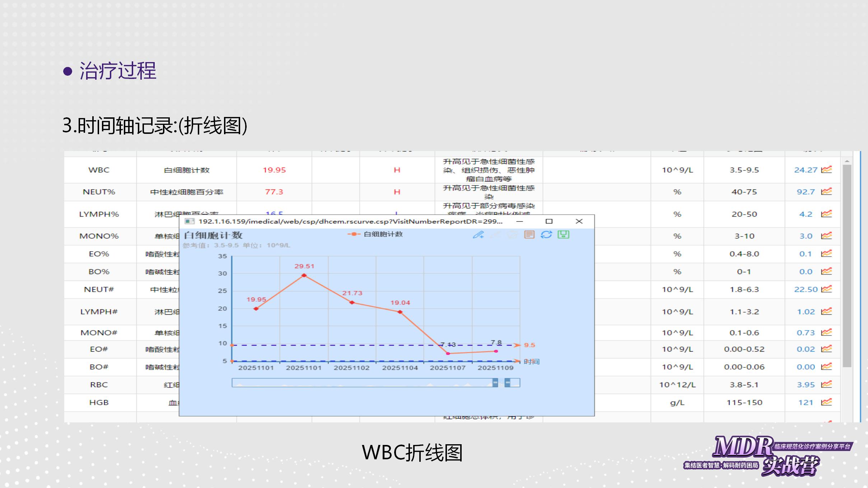The width and height of the screenshot is (868, 488).
Task: Click the mark-line pencil tool icon
Action: click(478, 235)
